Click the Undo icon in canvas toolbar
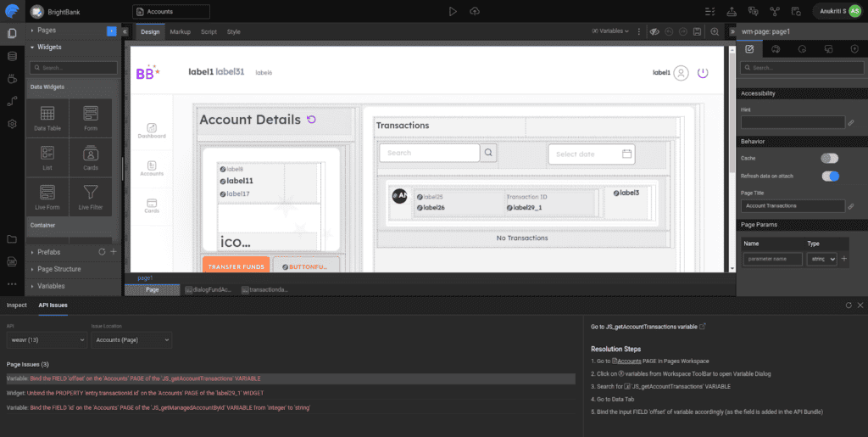 point(670,31)
